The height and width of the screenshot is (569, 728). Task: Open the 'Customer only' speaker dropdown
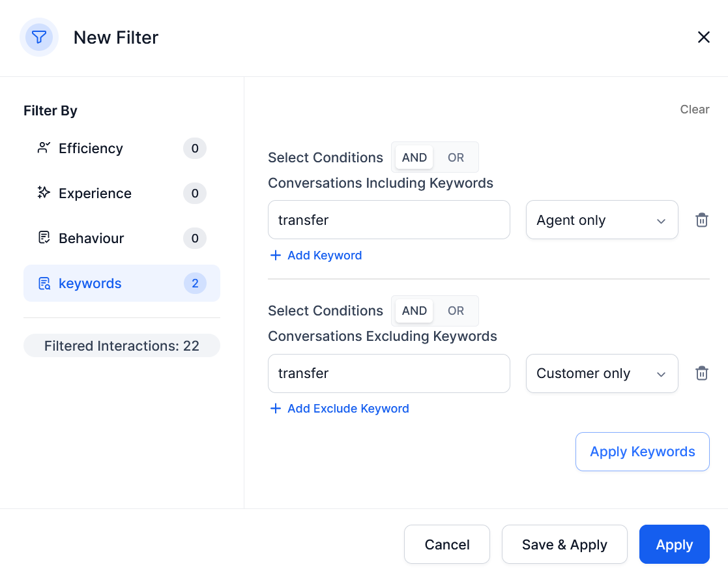[602, 373]
